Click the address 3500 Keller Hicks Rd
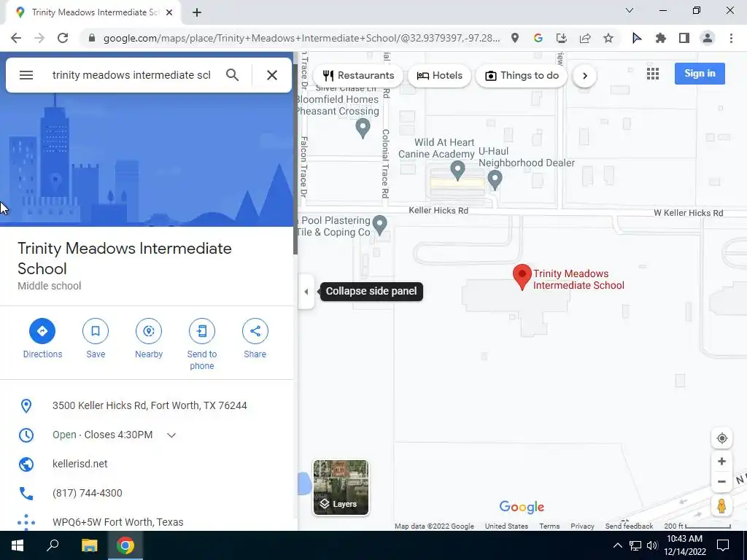747x560 pixels. coord(150,405)
